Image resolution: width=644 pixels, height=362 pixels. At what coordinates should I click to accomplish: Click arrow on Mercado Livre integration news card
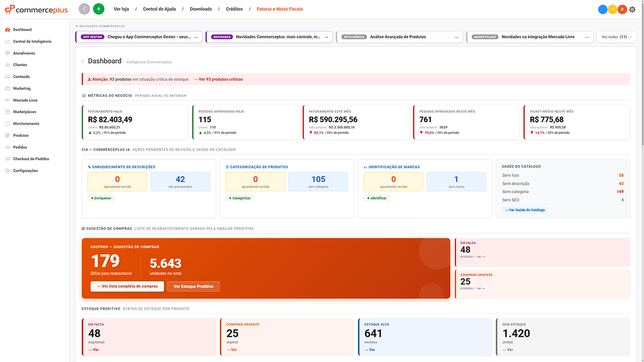[x=587, y=37]
